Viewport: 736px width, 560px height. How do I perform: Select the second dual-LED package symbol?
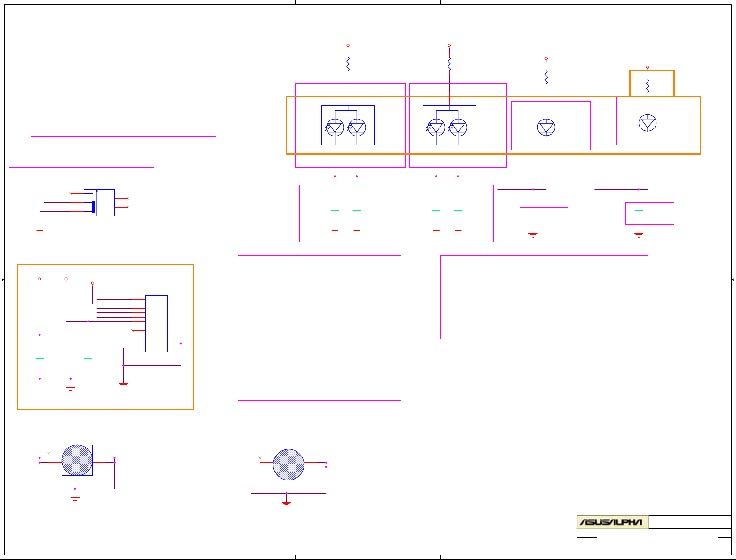coord(449,125)
